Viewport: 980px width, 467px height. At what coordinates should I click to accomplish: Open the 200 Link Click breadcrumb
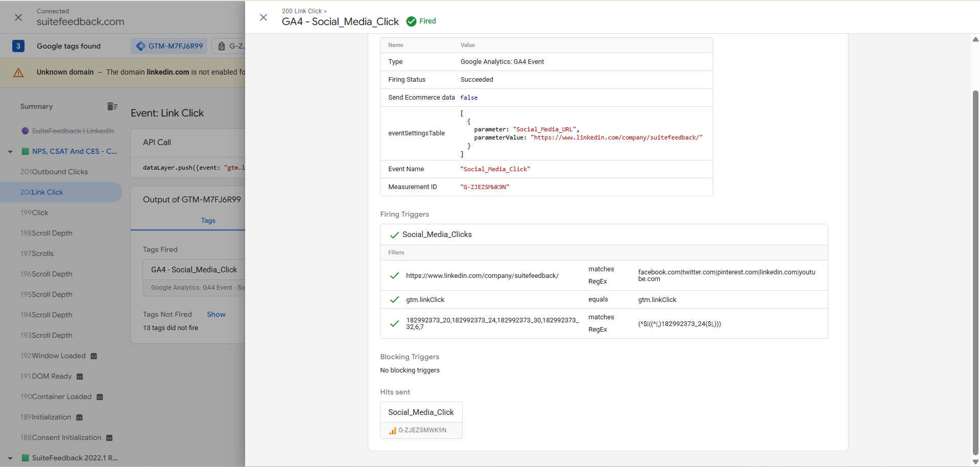[302, 11]
